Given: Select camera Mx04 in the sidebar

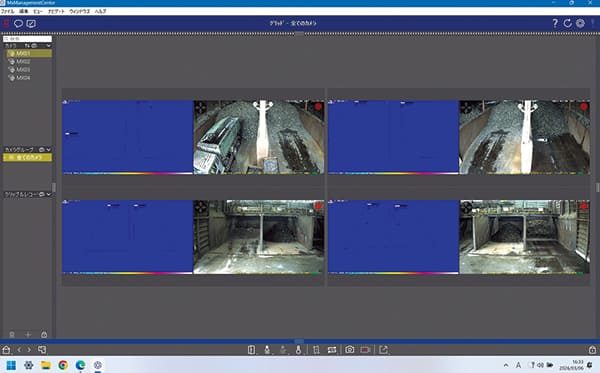Looking at the screenshot, I should click(29, 78).
